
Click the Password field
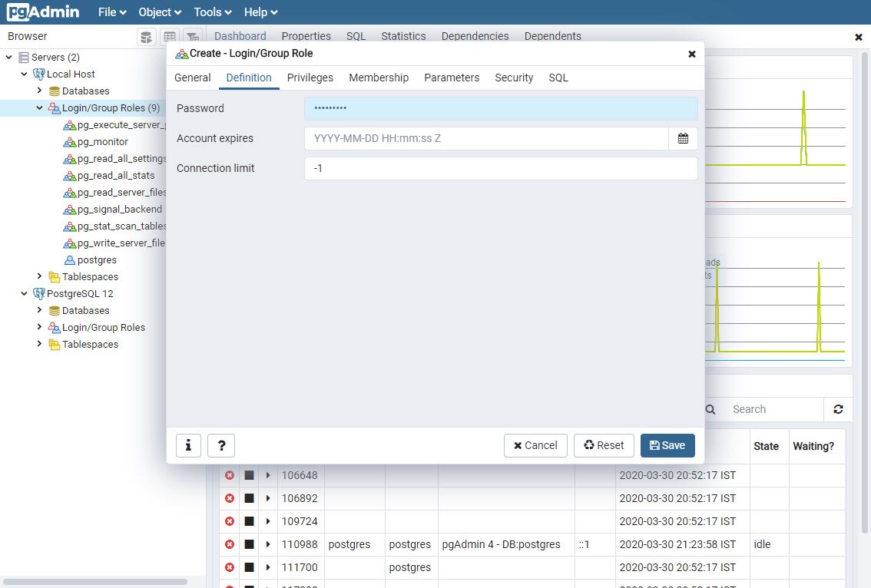tap(501, 108)
